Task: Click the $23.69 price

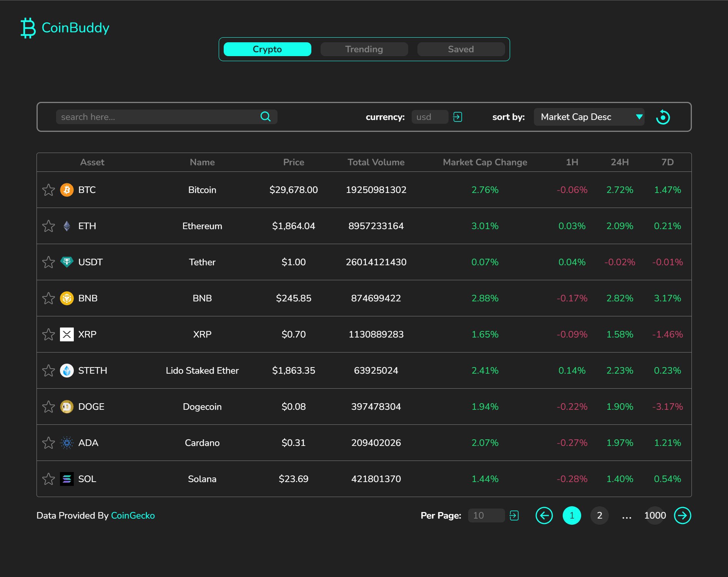Action: tap(294, 479)
